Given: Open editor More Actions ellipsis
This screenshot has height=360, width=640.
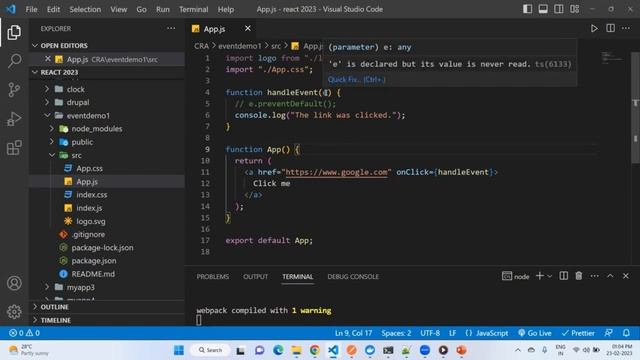Looking at the screenshot, I should (626, 28).
